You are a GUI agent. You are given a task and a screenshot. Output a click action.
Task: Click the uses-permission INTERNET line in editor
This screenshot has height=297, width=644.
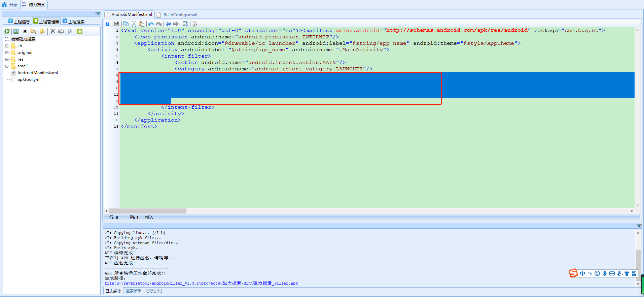[237, 37]
